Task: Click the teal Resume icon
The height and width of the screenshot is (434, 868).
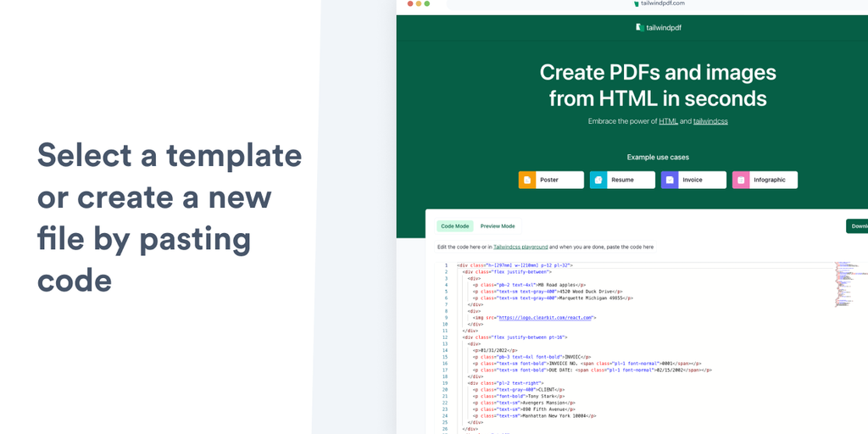Action: tap(598, 180)
